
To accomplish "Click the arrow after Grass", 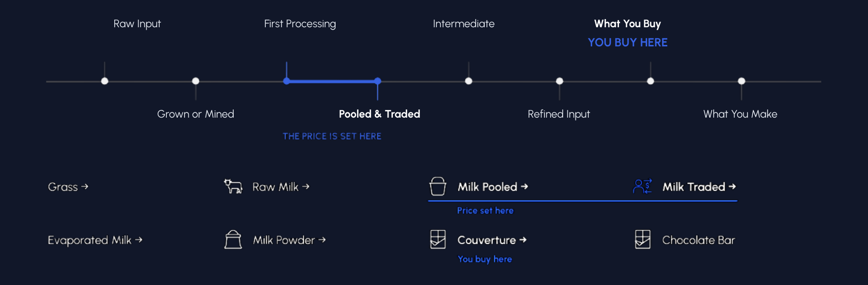I will click(85, 186).
